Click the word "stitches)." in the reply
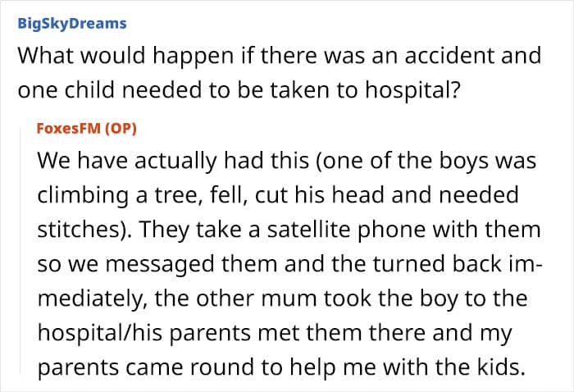Viewport: 574px width, 392px height. tap(85, 230)
